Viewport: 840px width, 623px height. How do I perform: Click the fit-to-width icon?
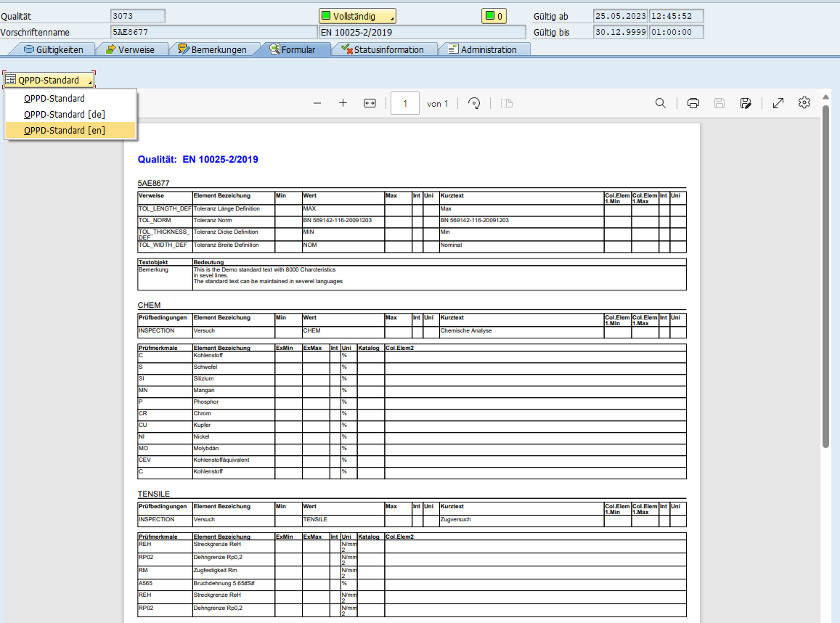[370, 103]
